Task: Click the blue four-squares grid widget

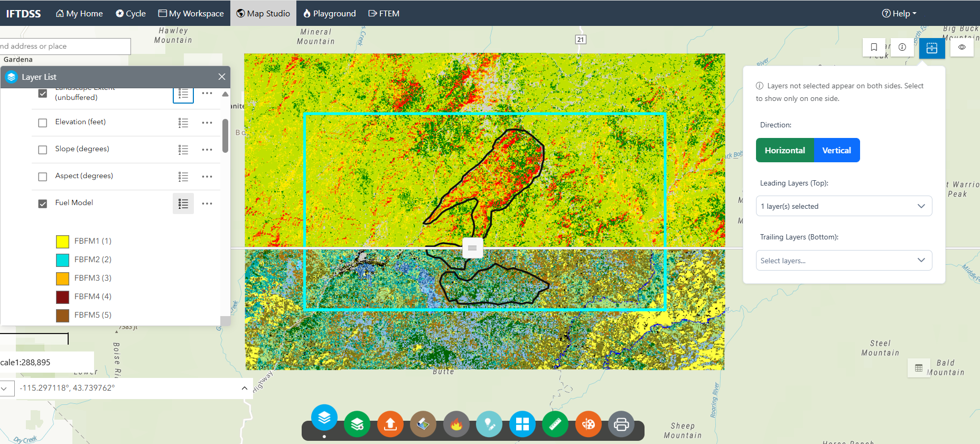Action: [x=522, y=424]
